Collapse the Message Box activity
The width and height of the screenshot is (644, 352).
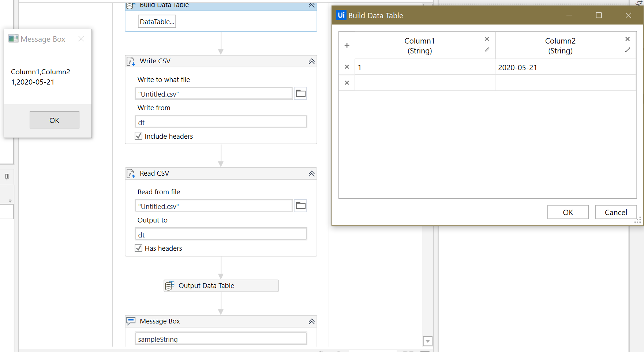[311, 322]
